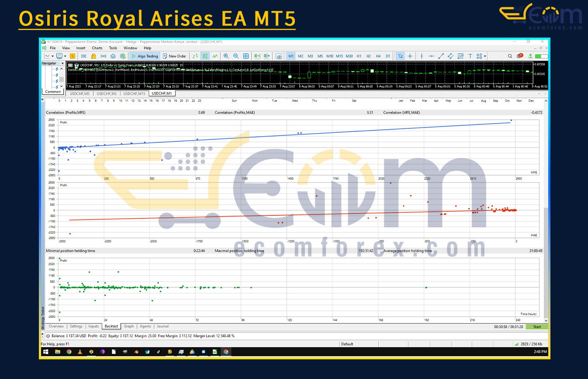Open Windows Start menu

(x=45, y=351)
